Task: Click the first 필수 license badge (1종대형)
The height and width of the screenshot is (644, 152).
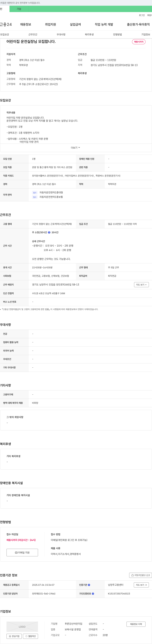Action: click(x=35, y=192)
